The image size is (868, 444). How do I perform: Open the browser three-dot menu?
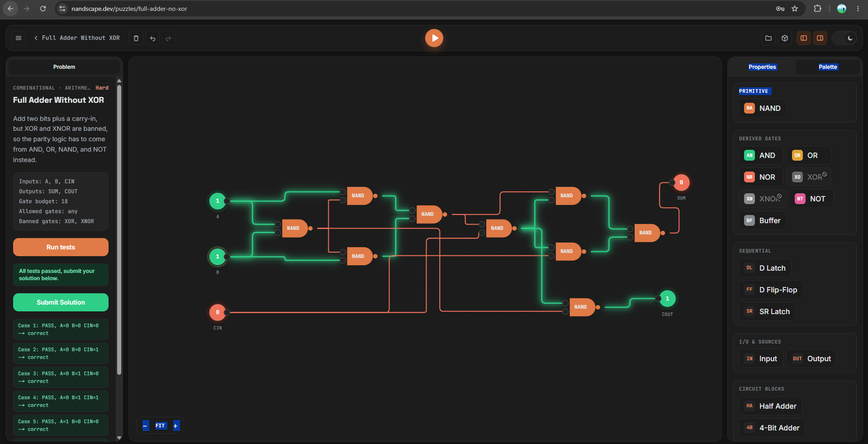(858, 9)
